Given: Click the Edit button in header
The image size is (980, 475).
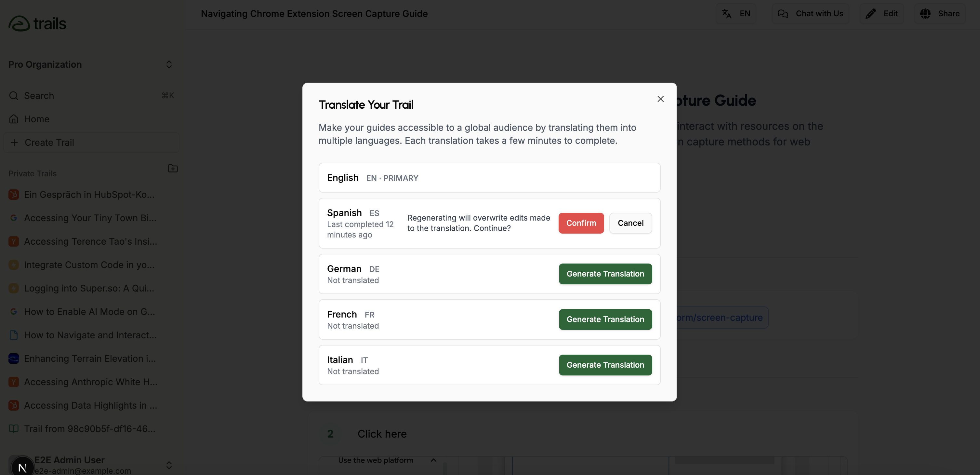Looking at the screenshot, I should coord(881,14).
